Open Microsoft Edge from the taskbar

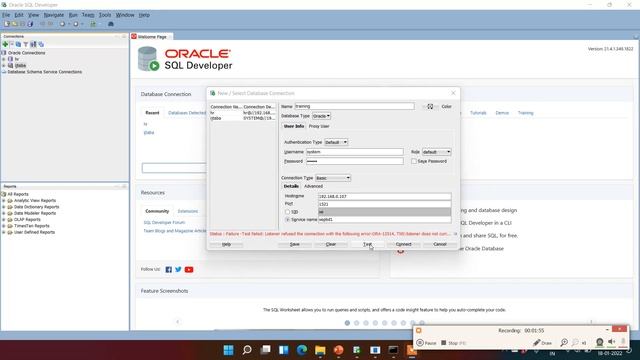pos(302,350)
